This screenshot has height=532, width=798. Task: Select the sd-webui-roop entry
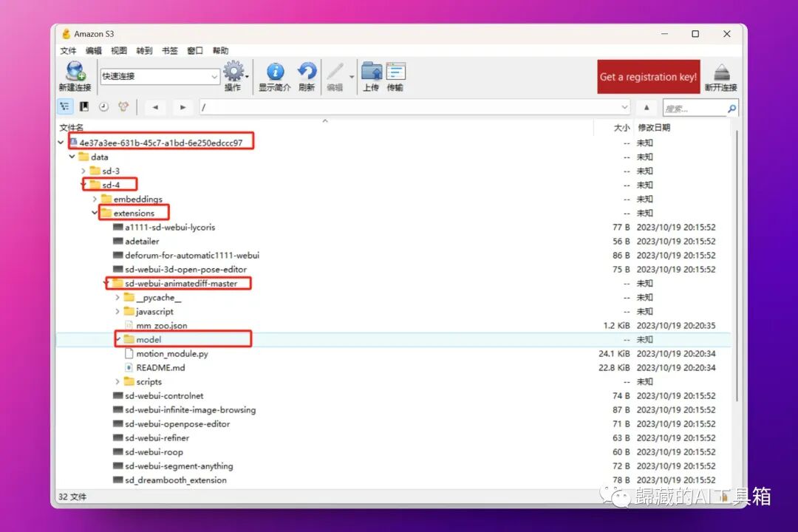[x=154, y=452]
